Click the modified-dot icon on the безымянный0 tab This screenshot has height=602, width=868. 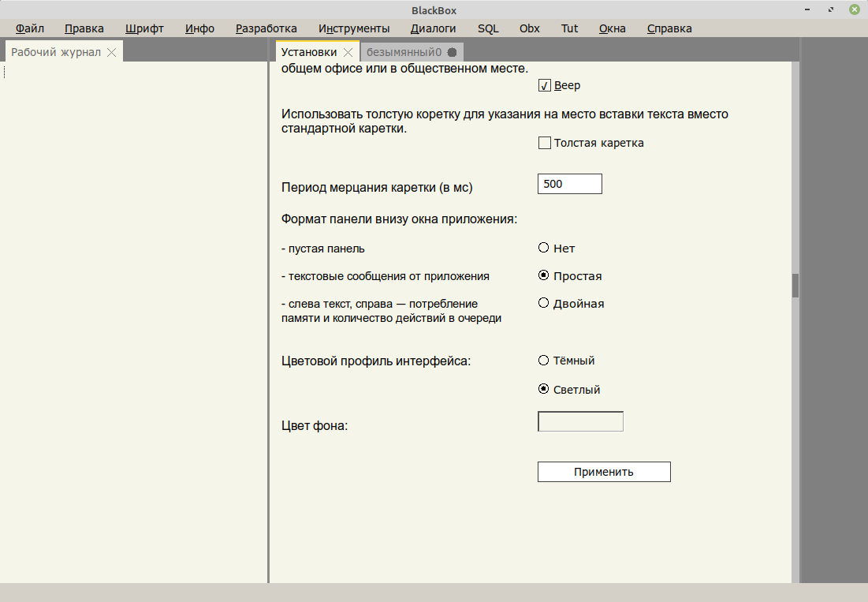(x=452, y=52)
